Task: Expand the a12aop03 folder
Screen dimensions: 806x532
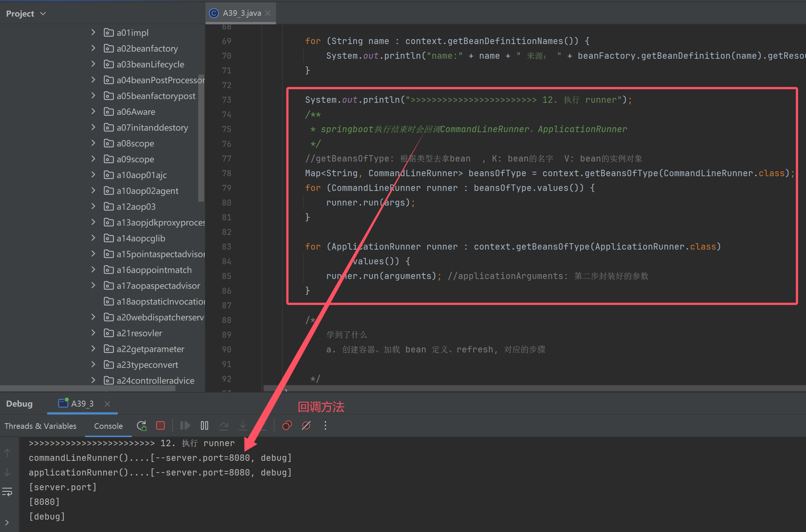Action: (93, 206)
